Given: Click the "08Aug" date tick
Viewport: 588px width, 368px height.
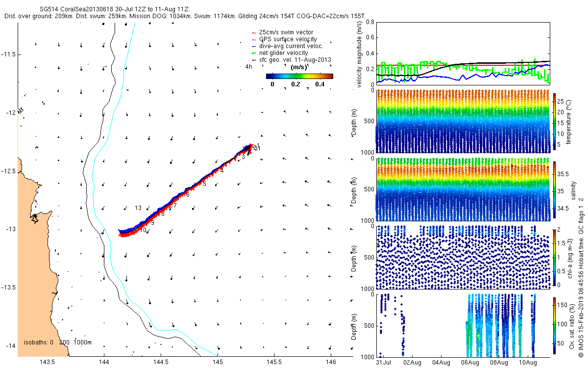Looking at the screenshot, I should [498, 362].
